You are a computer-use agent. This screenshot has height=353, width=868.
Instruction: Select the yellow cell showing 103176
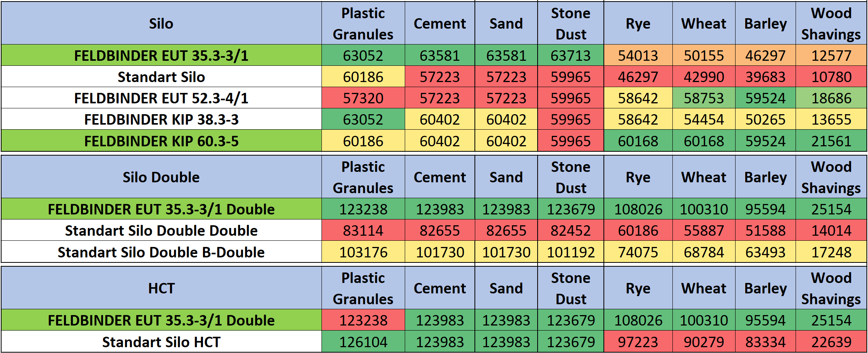(363, 252)
